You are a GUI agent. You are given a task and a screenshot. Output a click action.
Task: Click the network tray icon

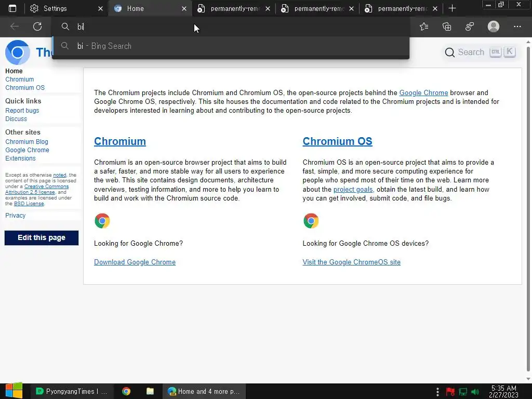tap(463, 392)
